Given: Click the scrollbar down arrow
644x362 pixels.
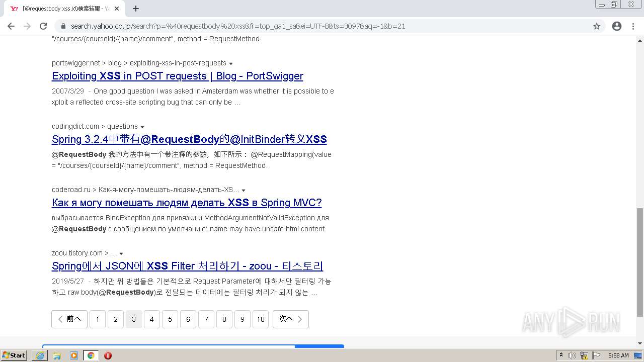Looking at the screenshot, I should point(640,343).
